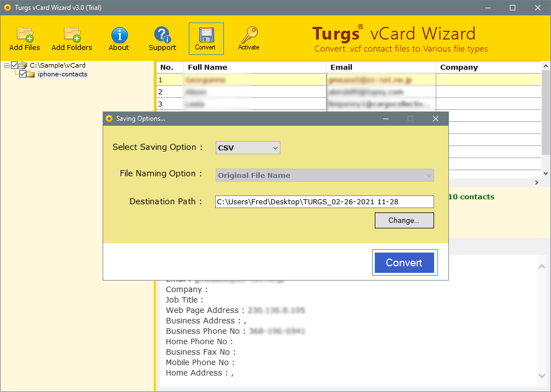The image size is (551, 392).
Task: Collapse the C:\Sample\vCard tree node
Action: coord(7,65)
